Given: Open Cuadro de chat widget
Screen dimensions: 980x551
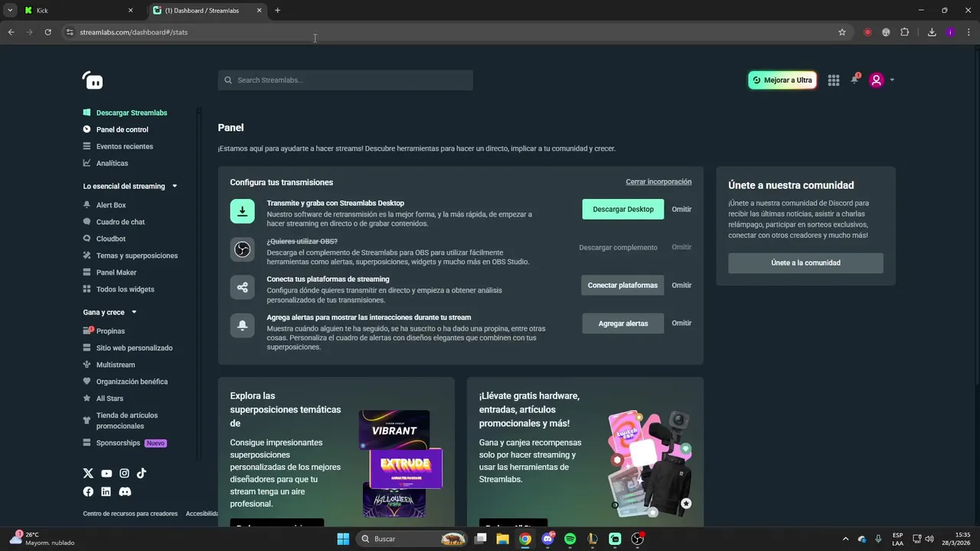Looking at the screenshot, I should point(113,222).
